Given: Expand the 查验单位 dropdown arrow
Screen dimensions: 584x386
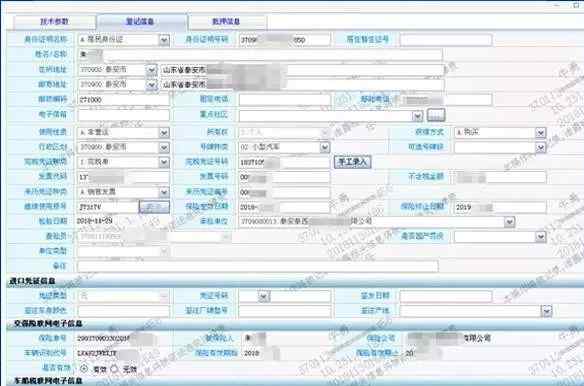Looking at the screenshot, I should pos(509,222).
